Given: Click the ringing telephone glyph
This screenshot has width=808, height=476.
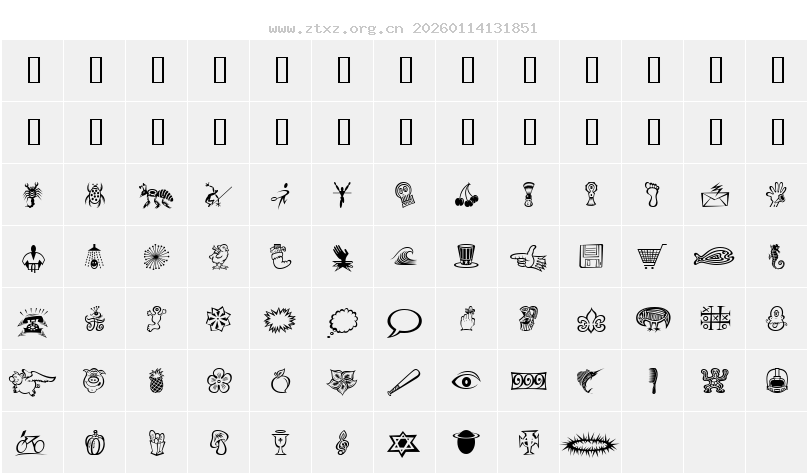Looking at the screenshot, I should tap(32, 323).
